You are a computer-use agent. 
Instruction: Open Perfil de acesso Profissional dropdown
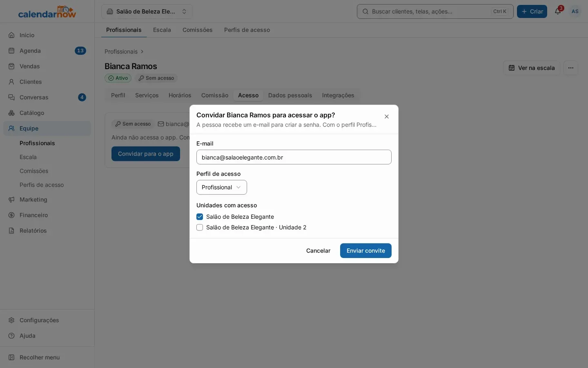pyautogui.click(x=222, y=187)
